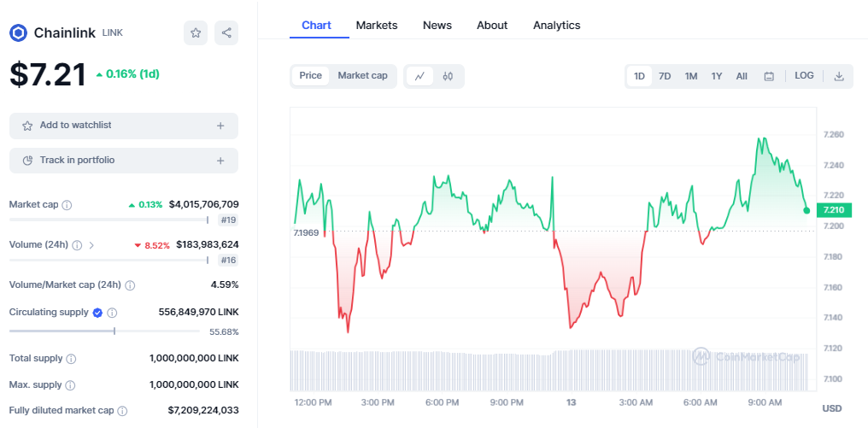Toggle chart to Market cap view
Viewport: 868px width, 428px height.
[362, 76]
